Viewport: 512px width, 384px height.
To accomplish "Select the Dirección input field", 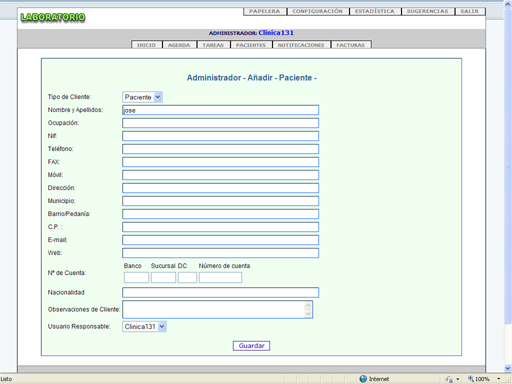I will [x=220, y=188].
